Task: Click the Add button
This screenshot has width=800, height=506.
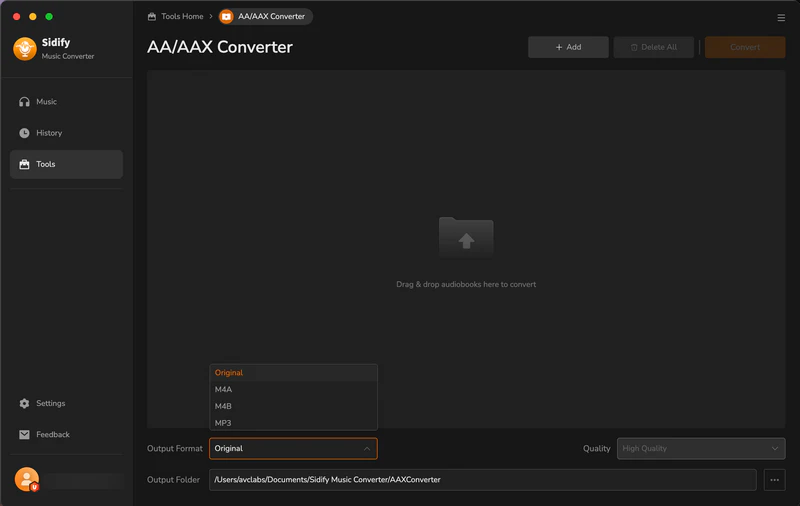Action: [568, 47]
